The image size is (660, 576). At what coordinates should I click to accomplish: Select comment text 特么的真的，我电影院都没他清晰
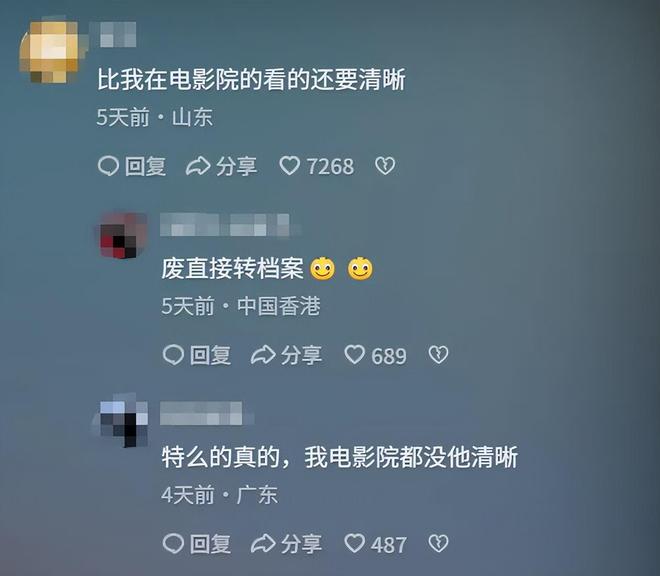340,457
